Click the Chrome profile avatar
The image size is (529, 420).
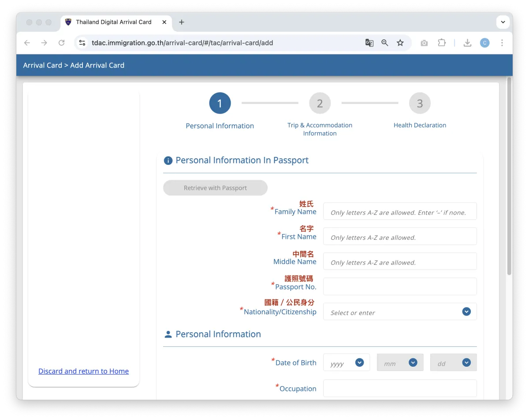[484, 43]
